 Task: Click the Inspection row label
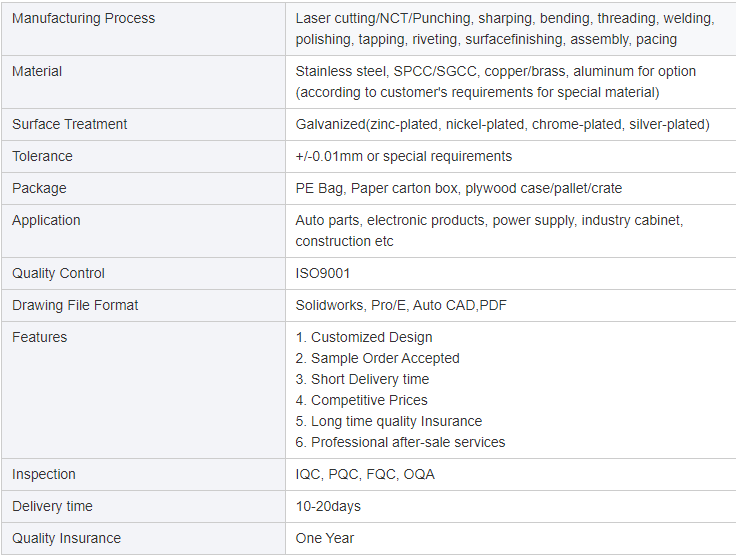click(x=44, y=474)
